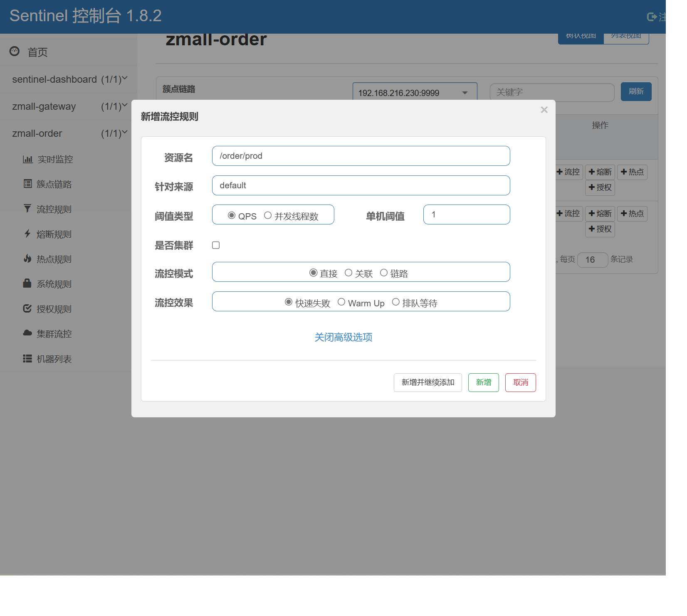The height and width of the screenshot is (616, 687).
Task: Click the 针对来源 input field
Action: tap(361, 185)
